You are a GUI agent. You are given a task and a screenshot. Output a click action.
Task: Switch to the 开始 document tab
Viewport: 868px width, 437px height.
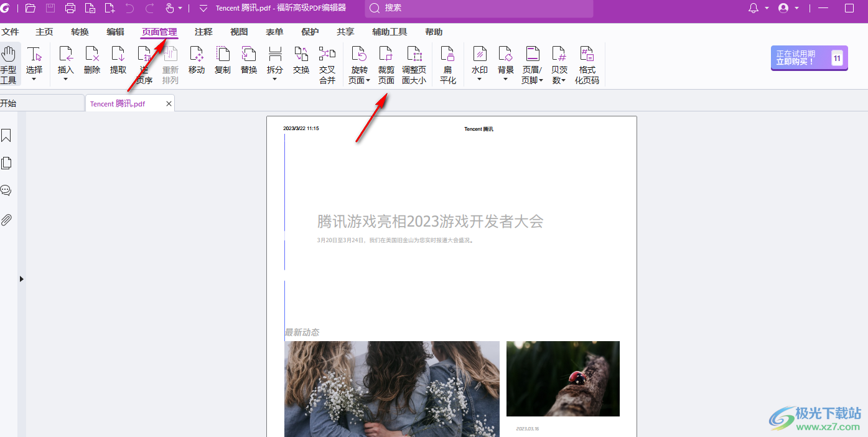[x=41, y=103]
